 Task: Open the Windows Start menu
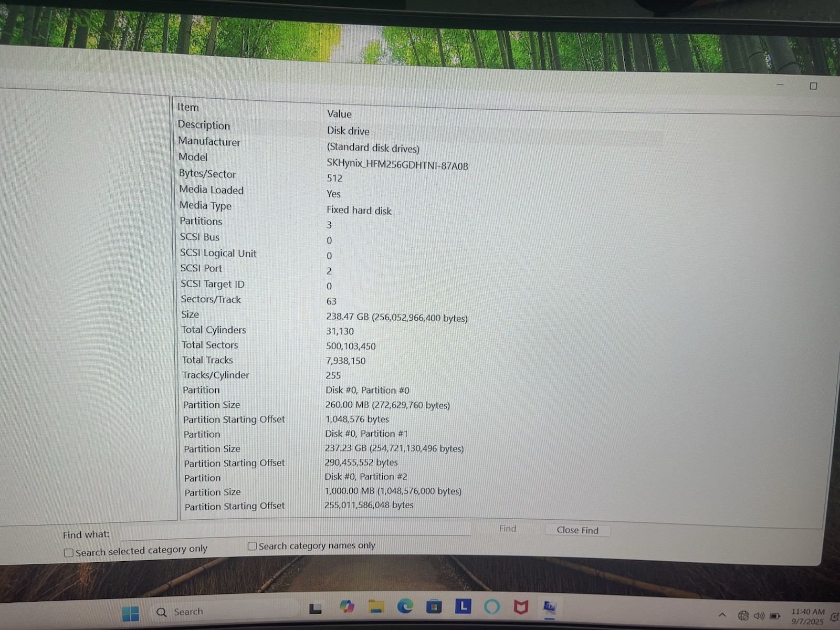[x=130, y=613]
